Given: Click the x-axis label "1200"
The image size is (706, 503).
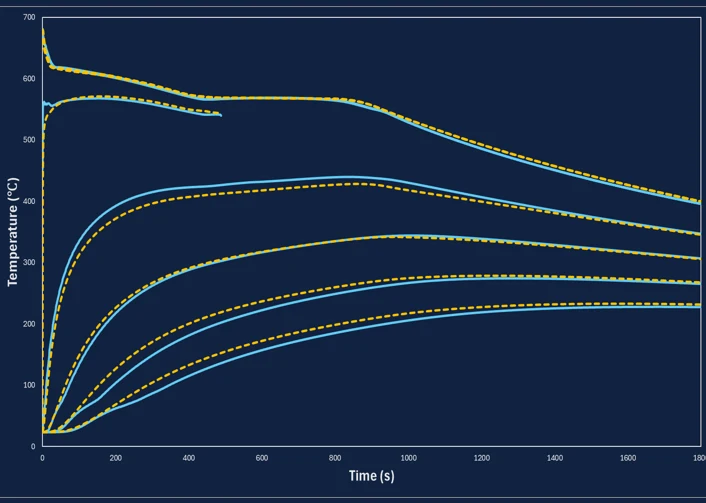Looking at the screenshot, I should [x=481, y=458].
